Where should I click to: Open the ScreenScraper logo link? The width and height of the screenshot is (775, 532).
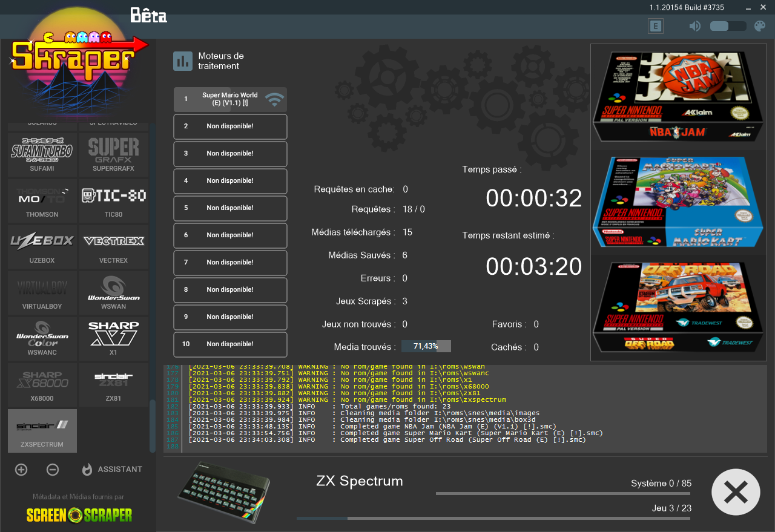pos(79,515)
